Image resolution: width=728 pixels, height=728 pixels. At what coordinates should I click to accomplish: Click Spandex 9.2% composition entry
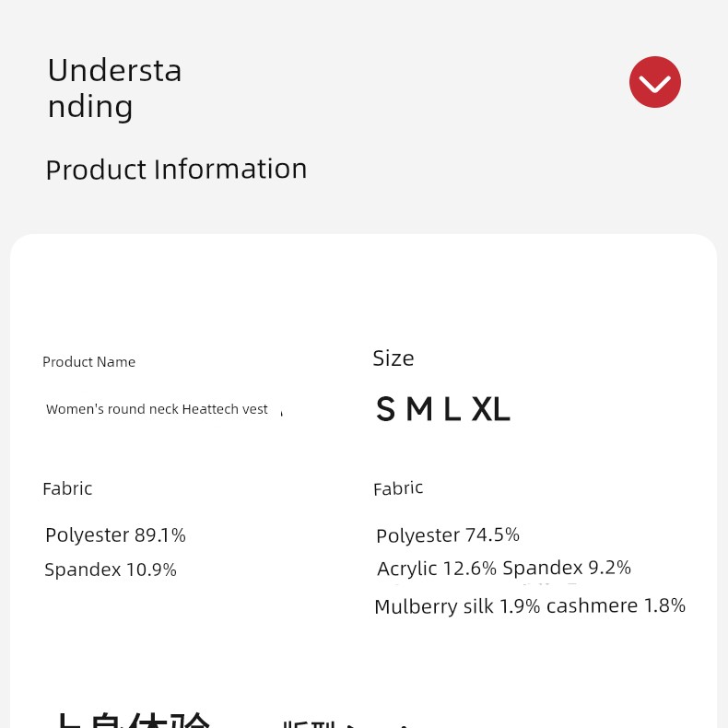[567, 568]
